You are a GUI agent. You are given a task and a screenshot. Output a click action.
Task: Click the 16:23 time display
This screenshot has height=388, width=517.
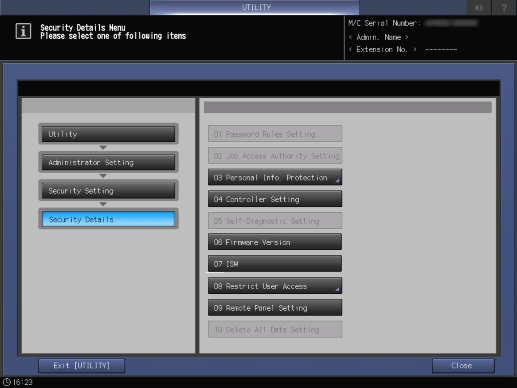coord(23,382)
